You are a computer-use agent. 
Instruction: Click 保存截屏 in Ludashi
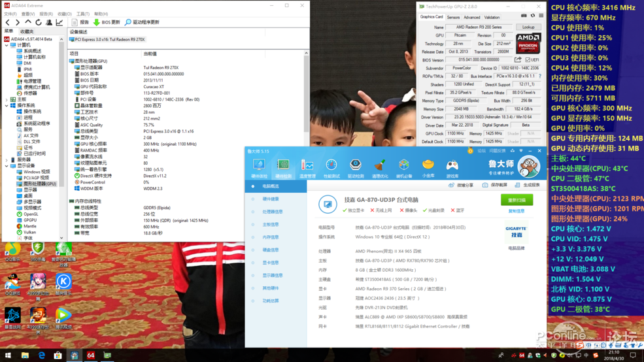coord(495,185)
